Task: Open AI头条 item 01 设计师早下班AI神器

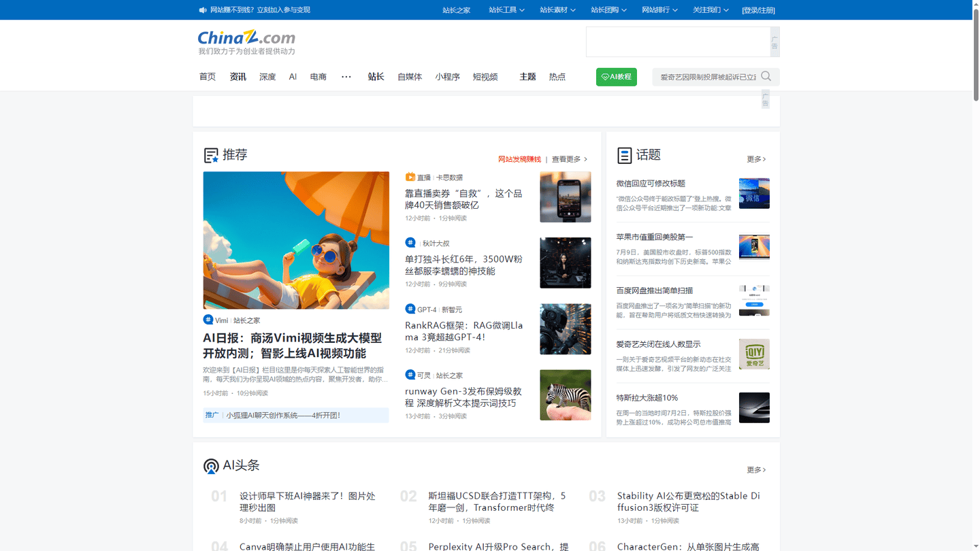Action: coord(308,502)
